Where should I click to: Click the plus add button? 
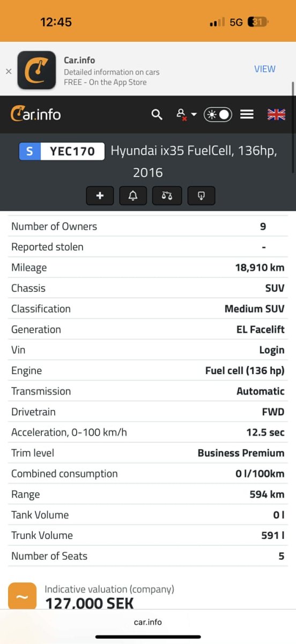pos(100,196)
